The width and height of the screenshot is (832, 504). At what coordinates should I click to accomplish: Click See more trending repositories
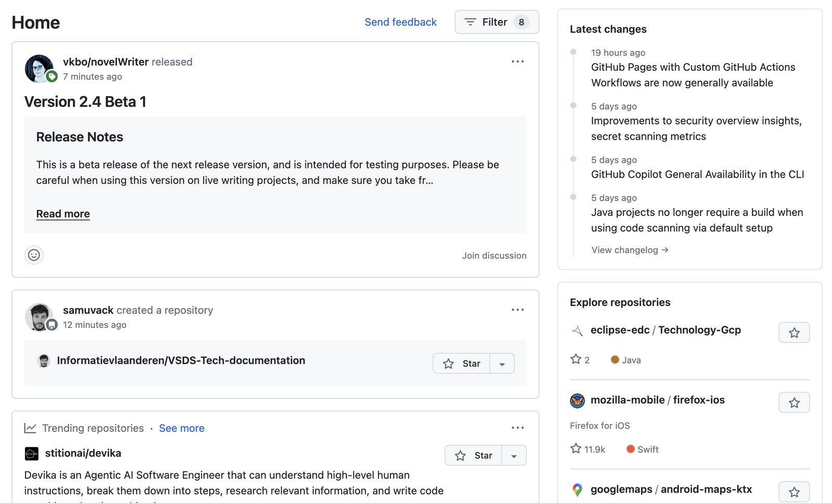181,428
